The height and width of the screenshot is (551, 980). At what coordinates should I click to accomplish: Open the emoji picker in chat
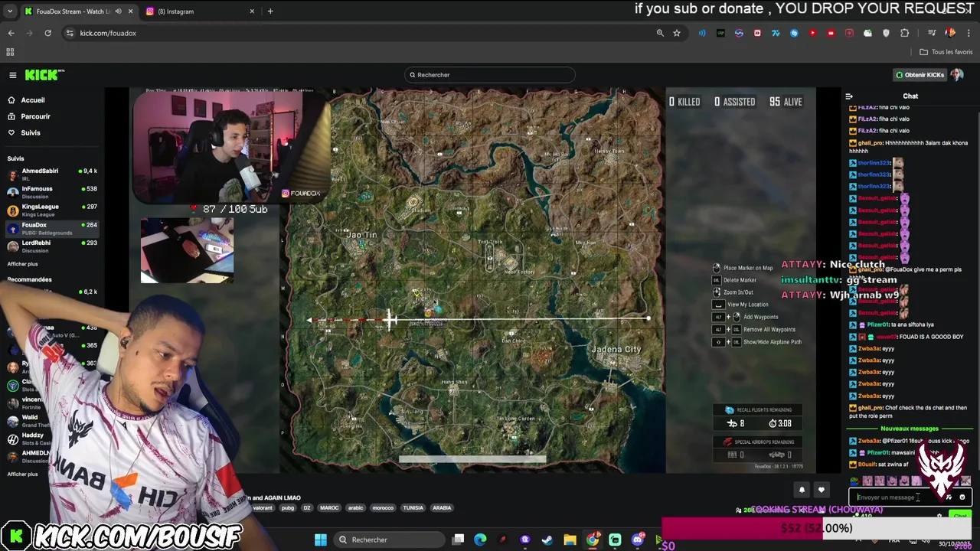tap(962, 497)
